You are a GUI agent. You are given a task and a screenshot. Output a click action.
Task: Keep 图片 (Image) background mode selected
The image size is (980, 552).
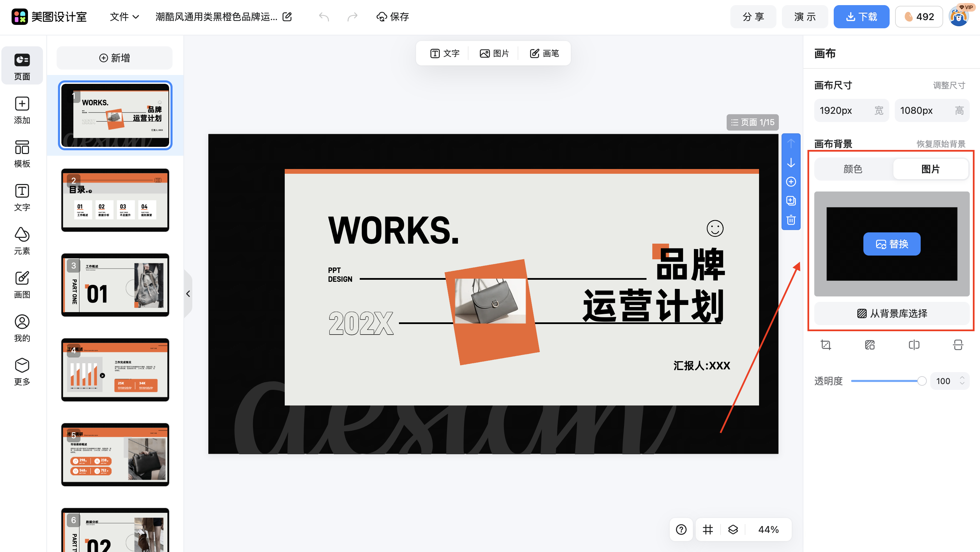pos(931,169)
